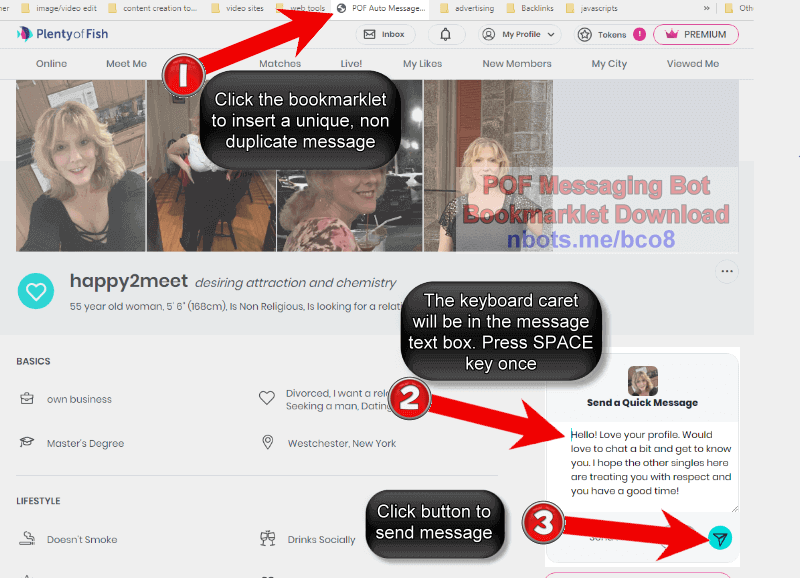Click the briefcase icon beside own business
The image size is (800, 578).
point(27,398)
